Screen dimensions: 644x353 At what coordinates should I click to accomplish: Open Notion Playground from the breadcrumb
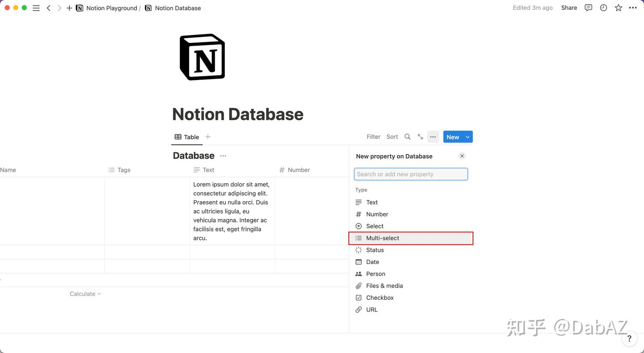pyautogui.click(x=112, y=8)
